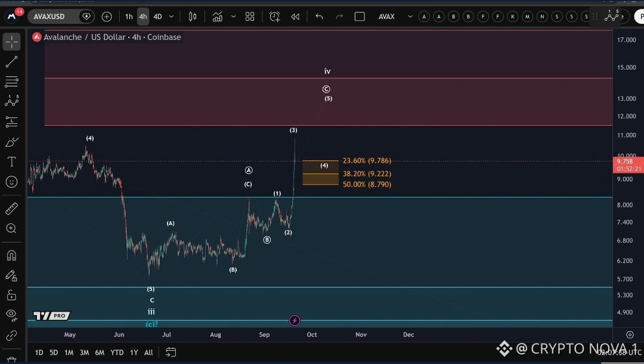
Task: Click the AVAXUSD symbol search field
Action: click(49, 17)
